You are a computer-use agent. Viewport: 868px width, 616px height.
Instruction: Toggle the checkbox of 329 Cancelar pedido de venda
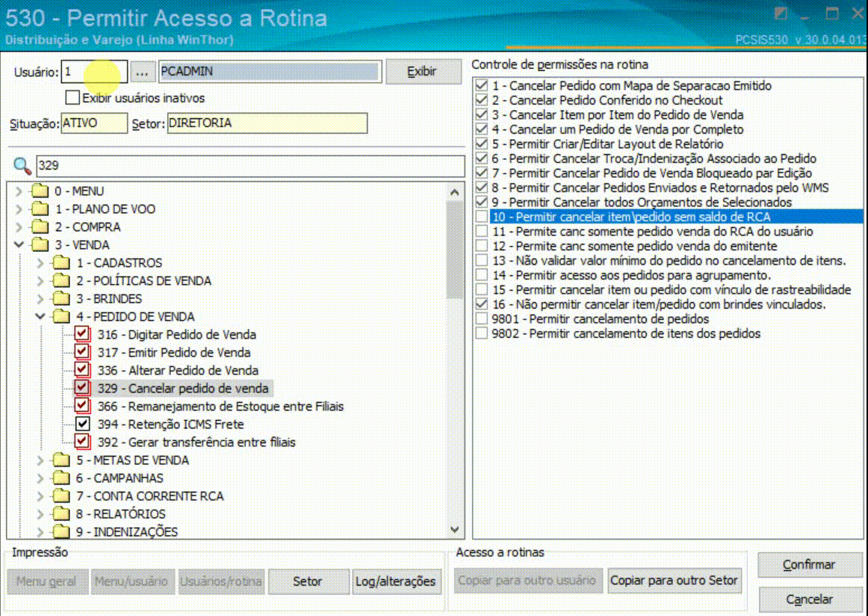(82, 387)
